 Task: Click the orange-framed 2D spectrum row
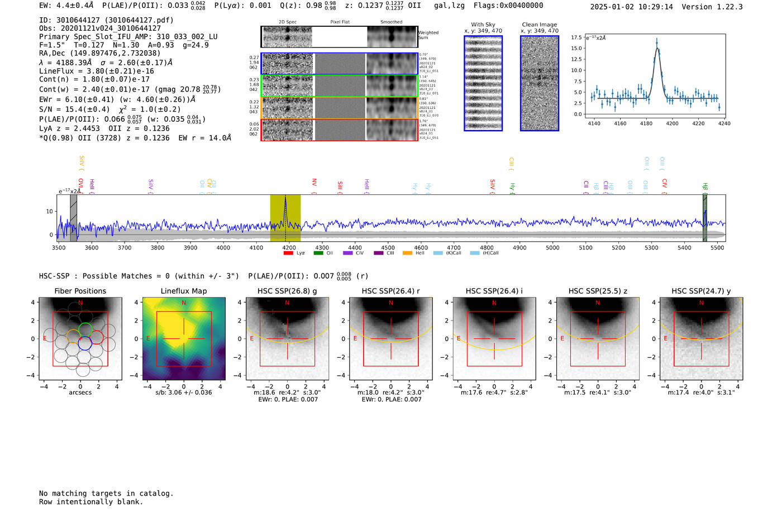[340, 108]
